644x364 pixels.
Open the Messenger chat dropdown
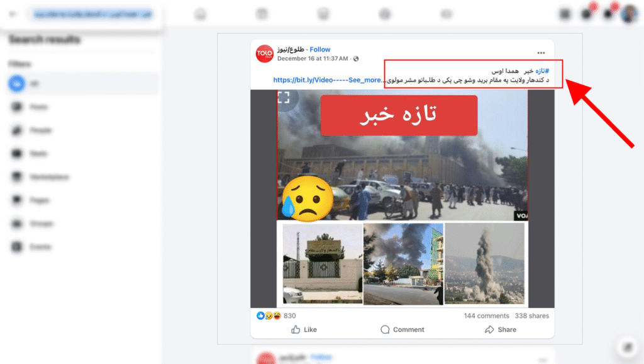tap(587, 14)
